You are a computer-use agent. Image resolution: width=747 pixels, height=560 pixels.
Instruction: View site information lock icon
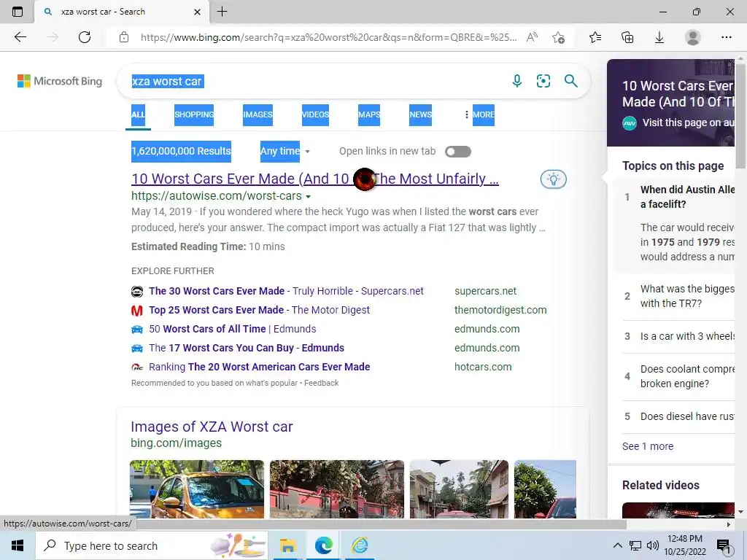coord(124,37)
